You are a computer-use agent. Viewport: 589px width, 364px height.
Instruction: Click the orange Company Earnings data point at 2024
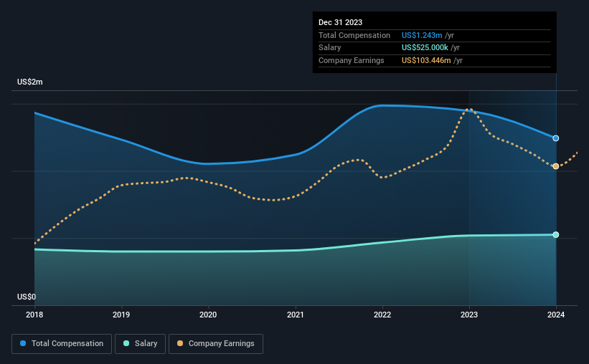(x=556, y=166)
